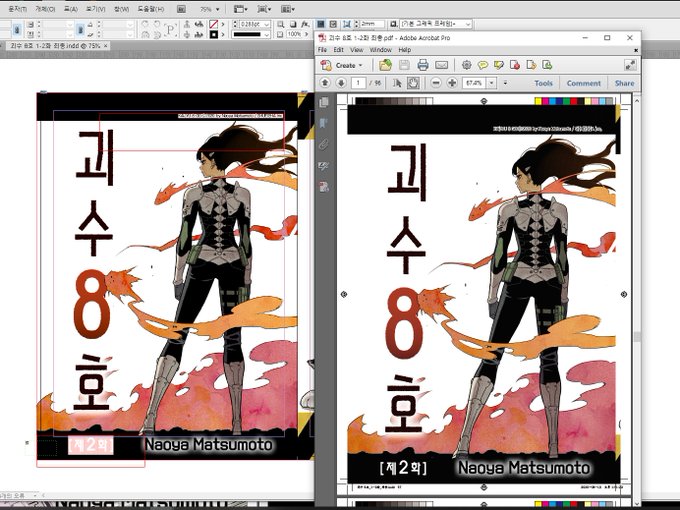Click the Open file folder icon in Acrobat
Image resolution: width=680 pixels, height=510 pixels.
(385, 65)
